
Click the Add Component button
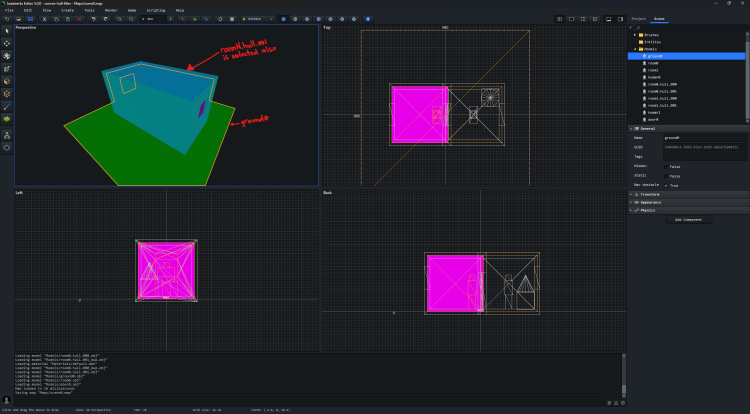[688, 219]
